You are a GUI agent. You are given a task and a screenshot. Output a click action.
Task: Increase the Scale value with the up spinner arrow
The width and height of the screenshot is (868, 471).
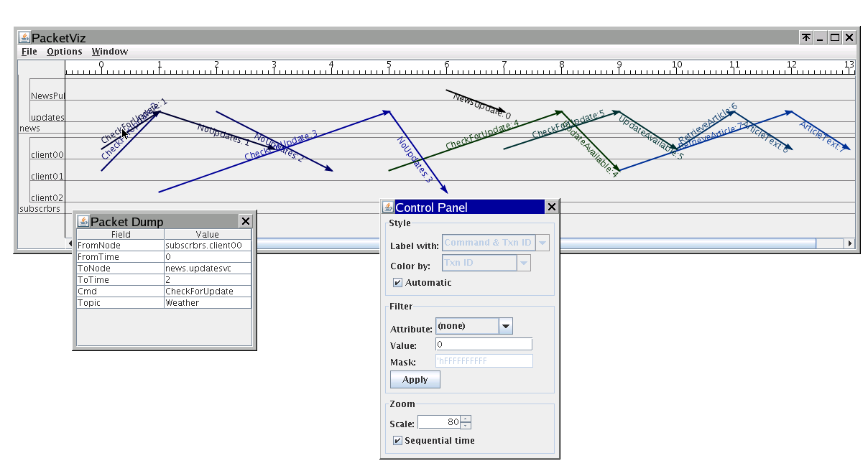coord(466,419)
